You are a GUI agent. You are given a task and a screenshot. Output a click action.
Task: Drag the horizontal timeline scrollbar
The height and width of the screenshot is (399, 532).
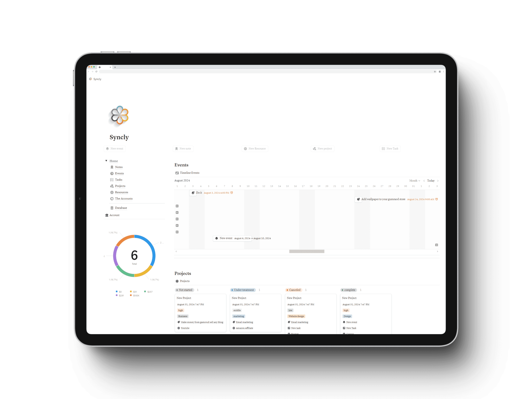(x=307, y=251)
